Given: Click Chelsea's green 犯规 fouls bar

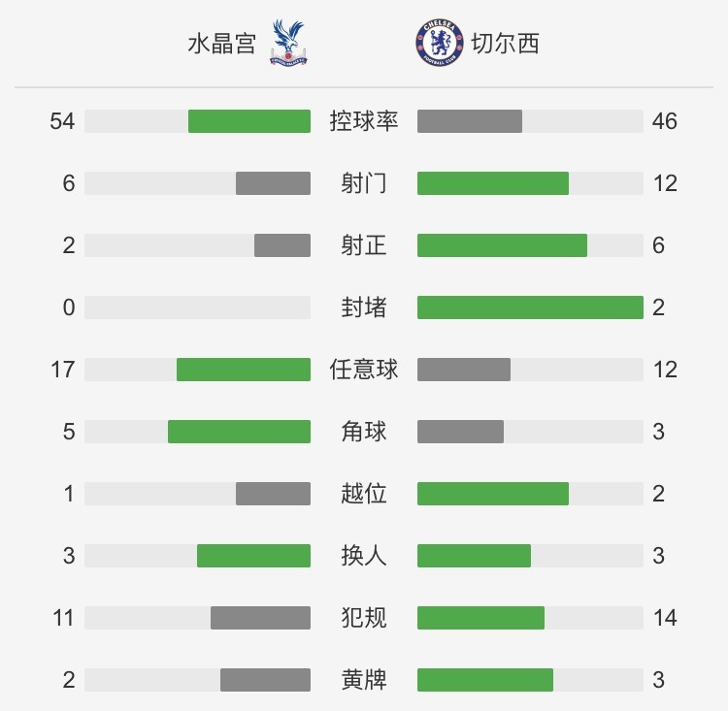Looking at the screenshot, I should 481,618.
